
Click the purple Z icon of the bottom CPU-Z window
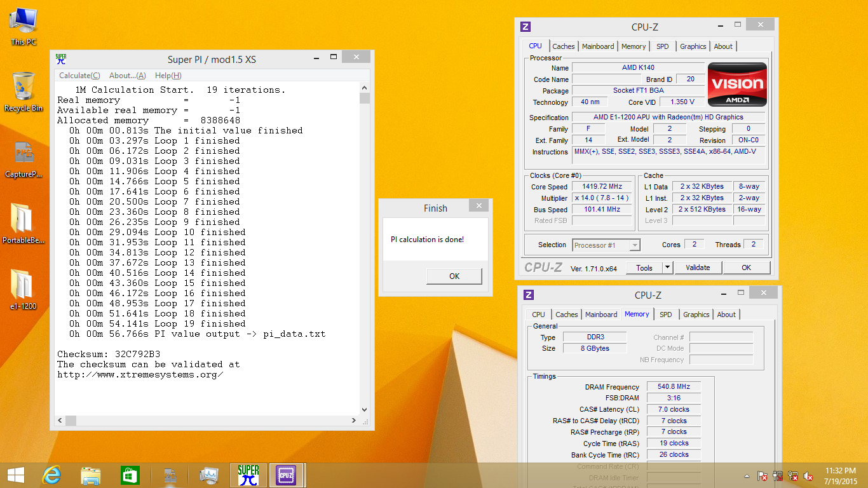click(529, 295)
